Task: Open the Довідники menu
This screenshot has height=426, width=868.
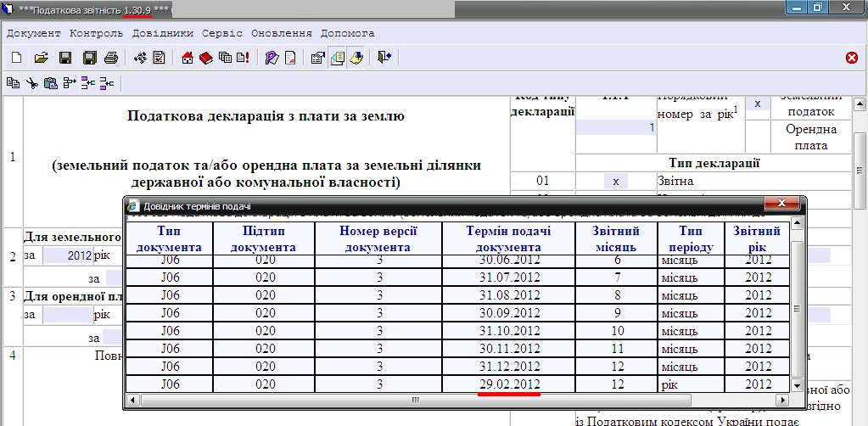Action: point(164,33)
